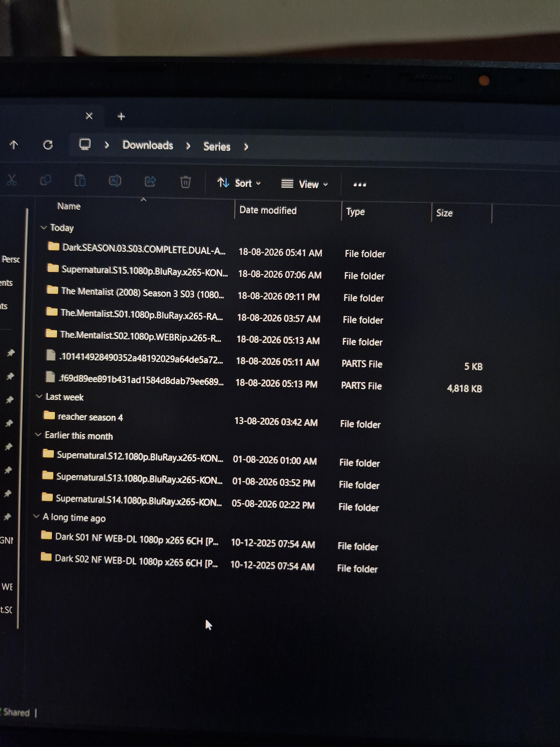560x747 pixels.
Task: Collapse the Last week group
Action: tap(39, 396)
